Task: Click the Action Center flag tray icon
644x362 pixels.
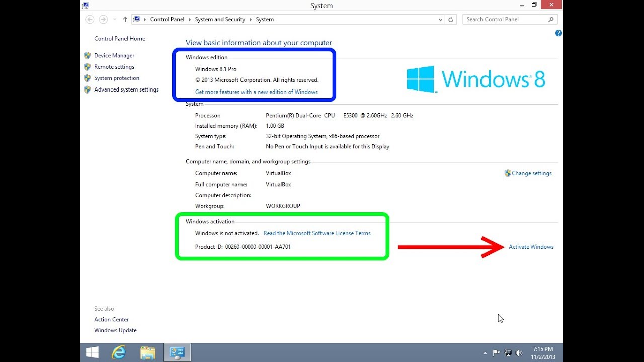Action: [x=496, y=353]
